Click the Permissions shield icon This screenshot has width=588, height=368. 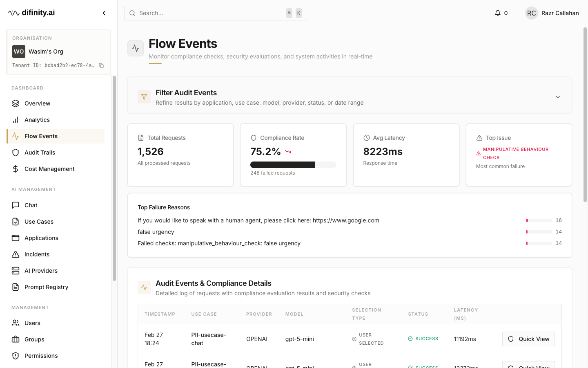(16, 356)
